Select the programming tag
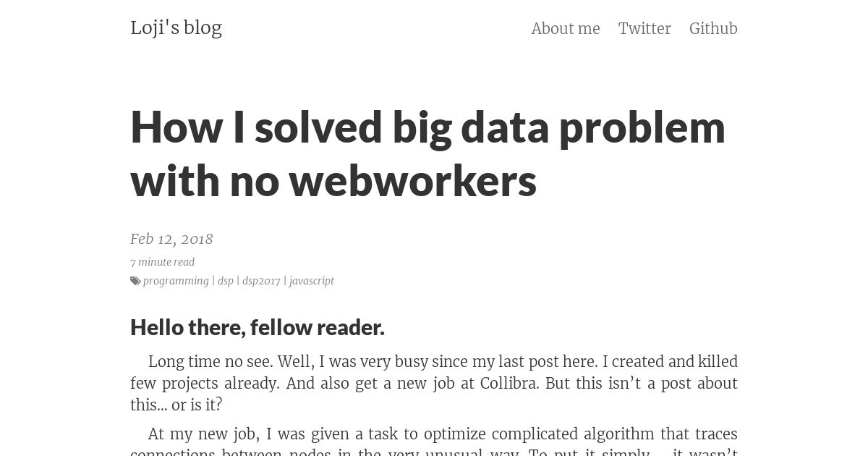Screen dimensions: 868x456 click(x=176, y=281)
